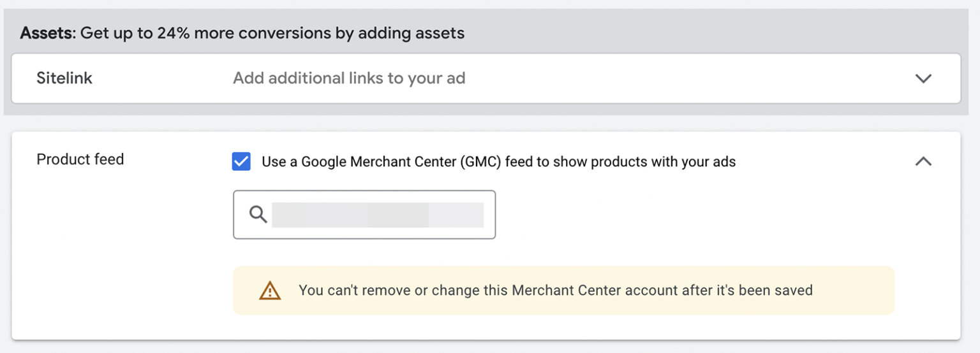
Task: Click the magnifier icon in the search box
Action: pos(258,215)
